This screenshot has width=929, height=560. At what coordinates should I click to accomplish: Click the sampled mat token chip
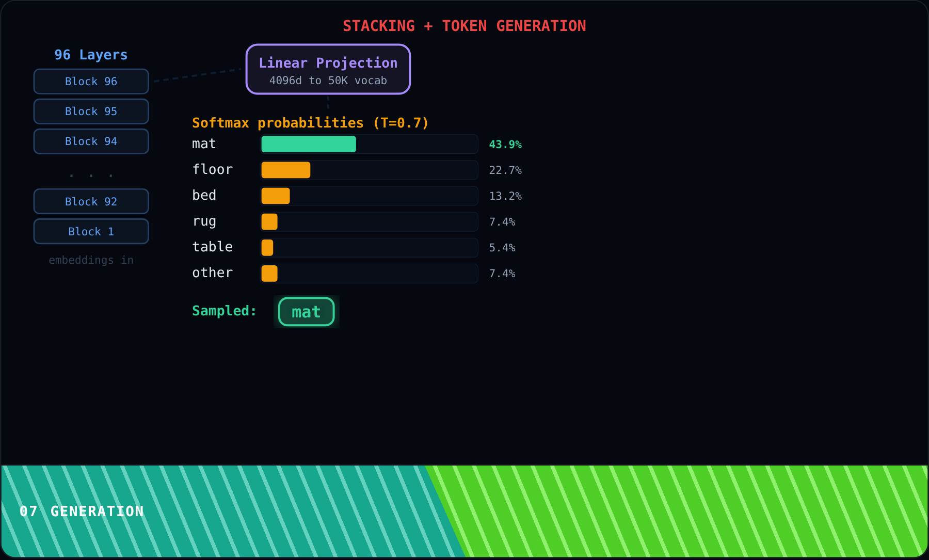coord(307,312)
